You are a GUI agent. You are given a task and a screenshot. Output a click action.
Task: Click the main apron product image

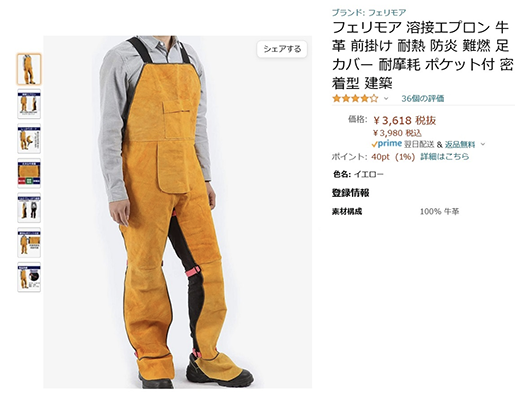point(178,212)
